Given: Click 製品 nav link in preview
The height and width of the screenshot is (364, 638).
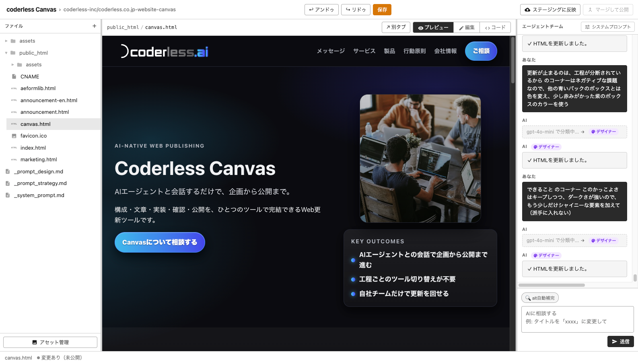Looking at the screenshot, I should tap(389, 51).
